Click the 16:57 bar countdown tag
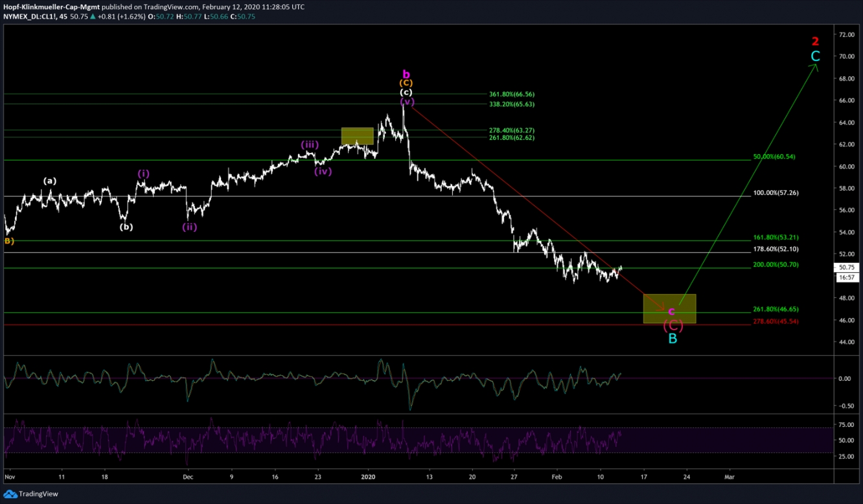The width and height of the screenshot is (863, 504). tap(846, 277)
